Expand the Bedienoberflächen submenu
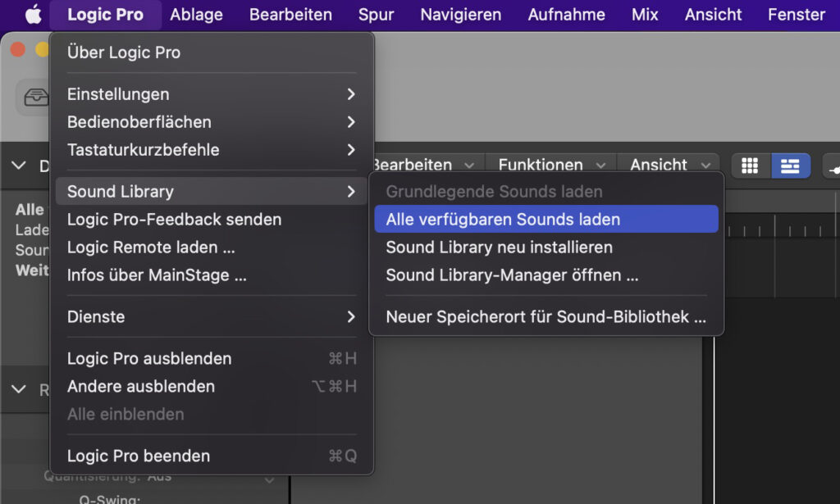 tap(212, 122)
